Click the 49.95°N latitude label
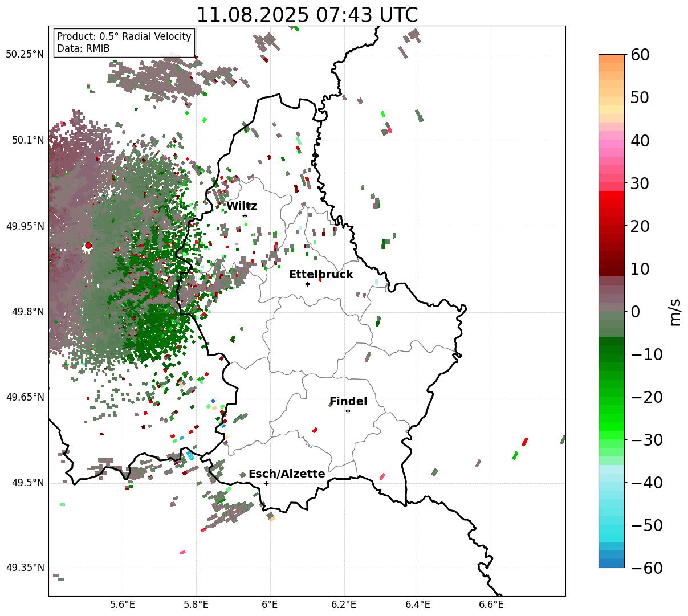This screenshot has width=688, height=616. point(25,226)
